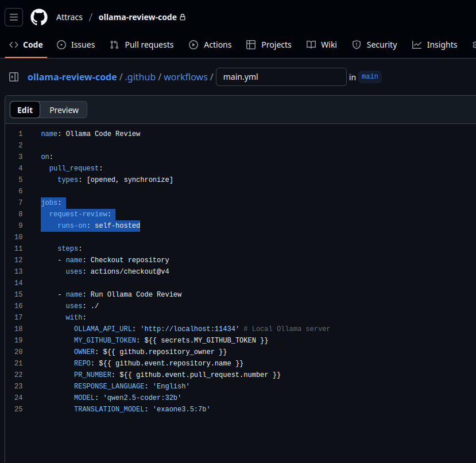Click 'steps:' key on line 11
Screen dimensions: 476x463
70,248
